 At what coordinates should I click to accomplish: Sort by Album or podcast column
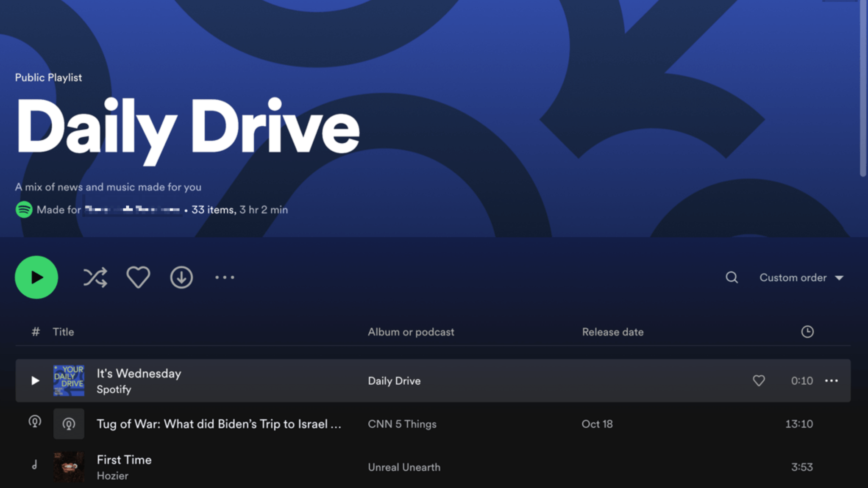click(411, 332)
